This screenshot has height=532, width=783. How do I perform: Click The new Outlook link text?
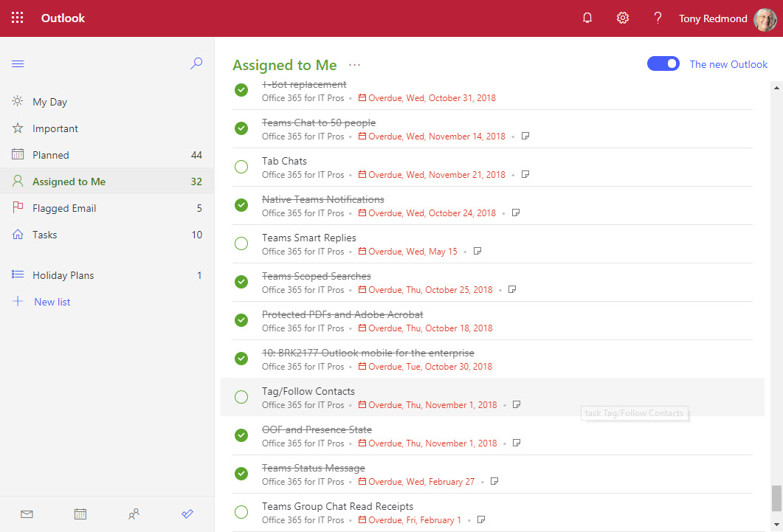click(728, 64)
